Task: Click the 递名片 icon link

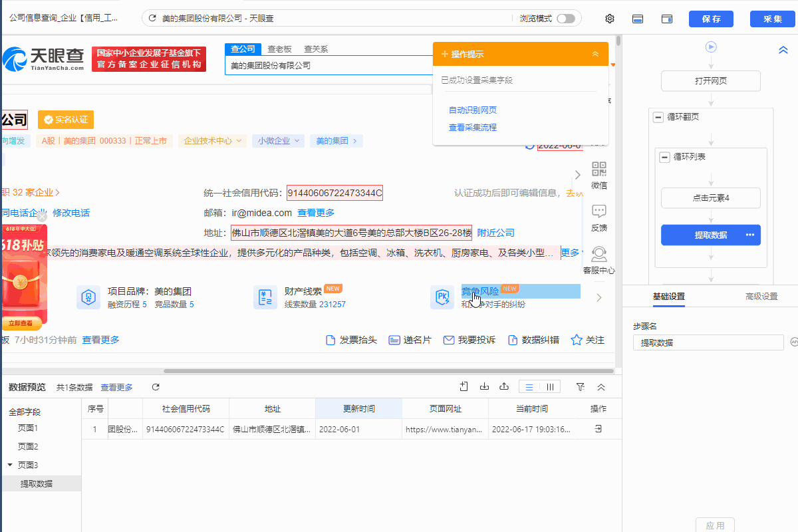Action: tap(410, 340)
